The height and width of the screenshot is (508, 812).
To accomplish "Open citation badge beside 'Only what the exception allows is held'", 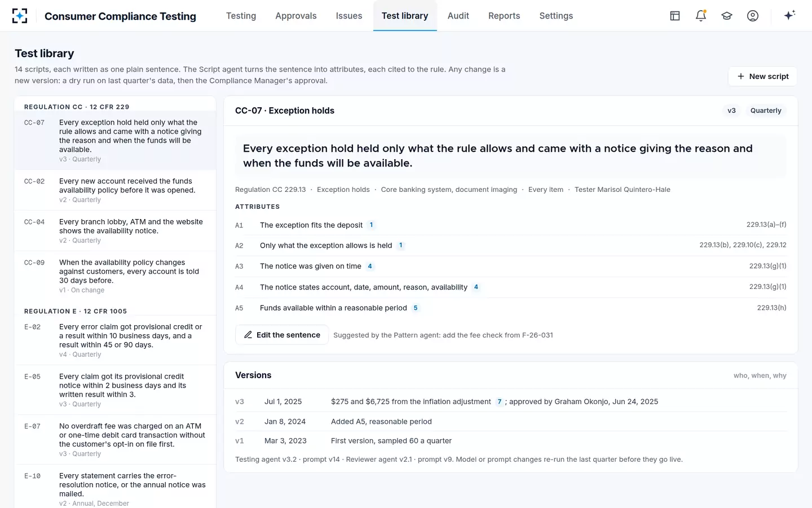I will [400, 246].
